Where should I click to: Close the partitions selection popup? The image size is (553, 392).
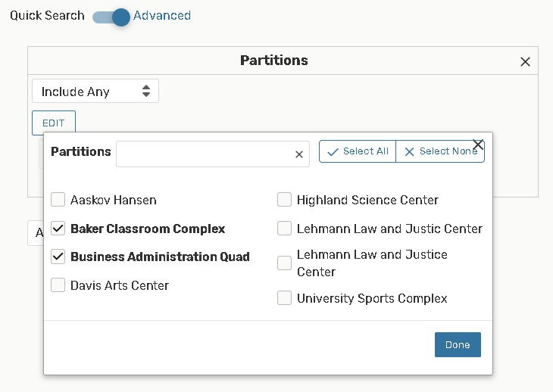pyautogui.click(x=478, y=145)
